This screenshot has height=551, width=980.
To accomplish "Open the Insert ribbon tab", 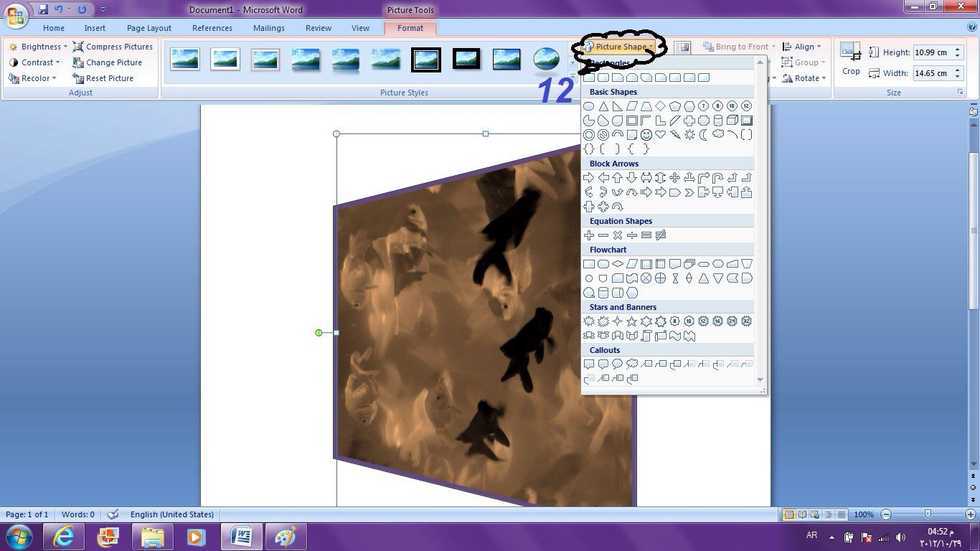I will tap(95, 28).
